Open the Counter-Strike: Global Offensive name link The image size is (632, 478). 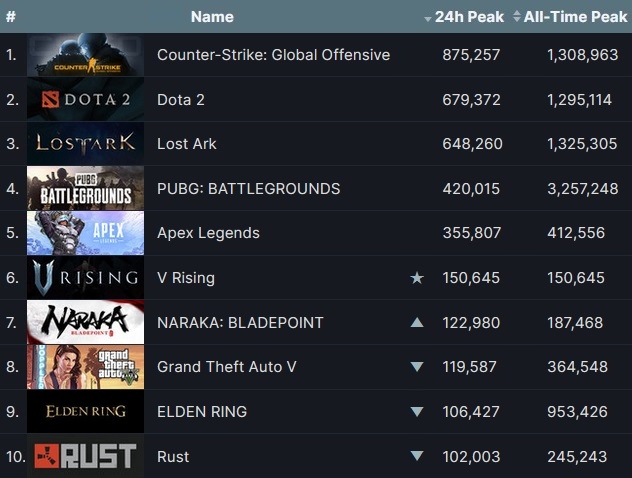pos(273,55)
